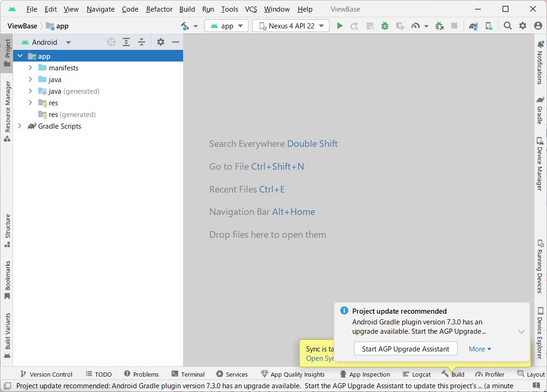547x392 pixels.
Task: Open the Refactor menu
Action: click(x=159, y=9)
